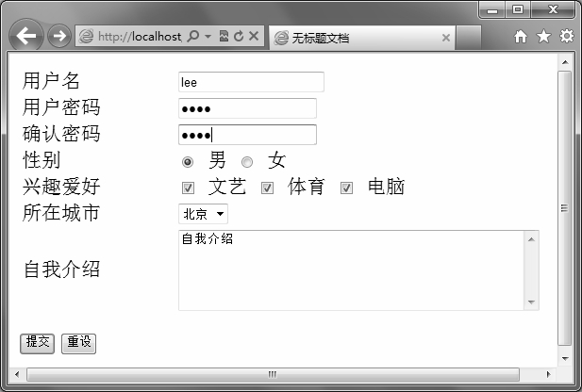
Task: Click textarea scroll up arrow
Action: pos(531,239)
